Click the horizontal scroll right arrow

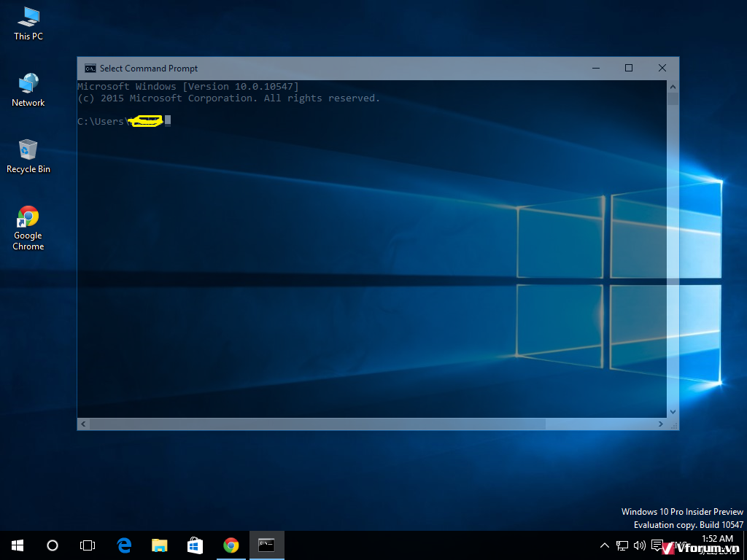point(661,424)
